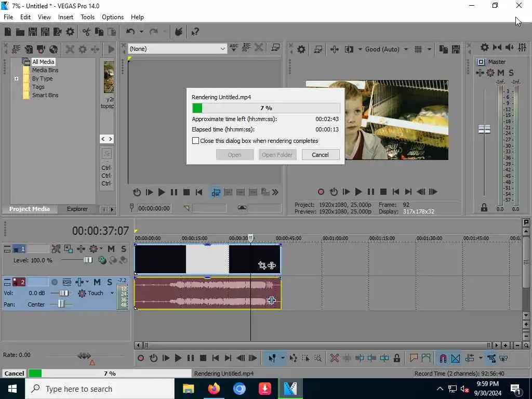532x399 pixels.
Task: Toggle Auto Ripple icon in bottom toolbar
Action: click(470, 358)
